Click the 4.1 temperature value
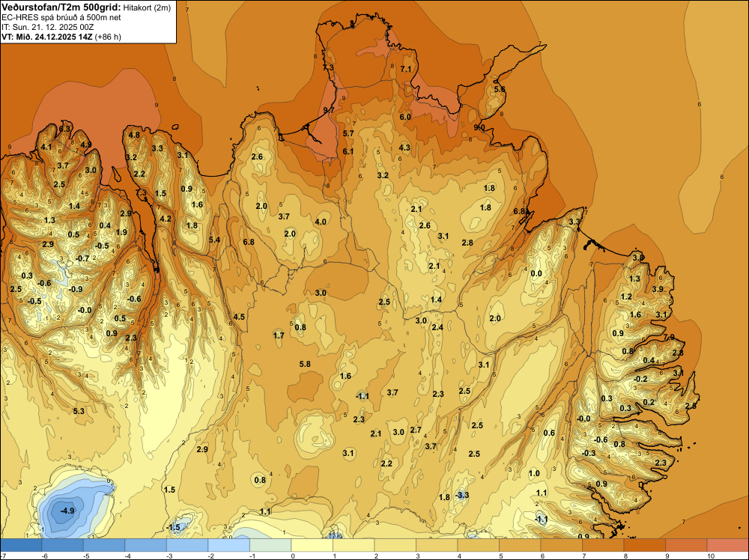The height and width of the screenshot is (560, 749). [x=46, y=147]
